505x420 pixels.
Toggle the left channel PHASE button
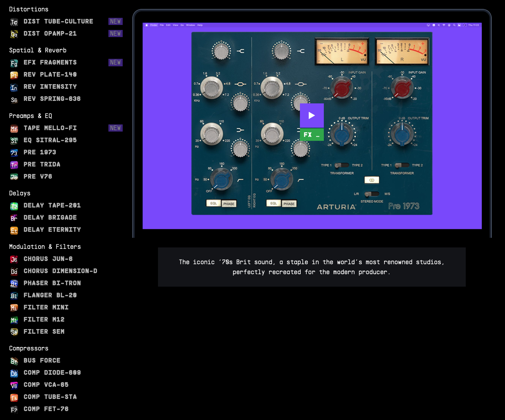229,204
